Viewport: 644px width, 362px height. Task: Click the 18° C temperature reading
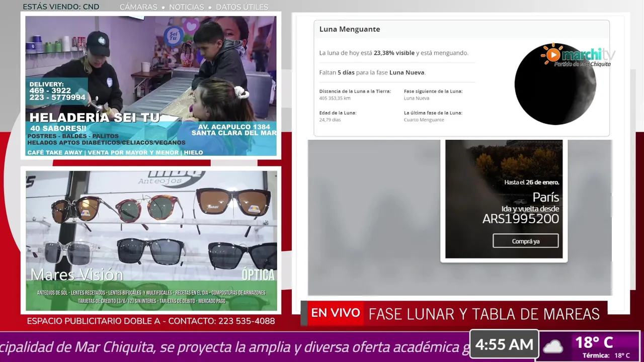594,343
